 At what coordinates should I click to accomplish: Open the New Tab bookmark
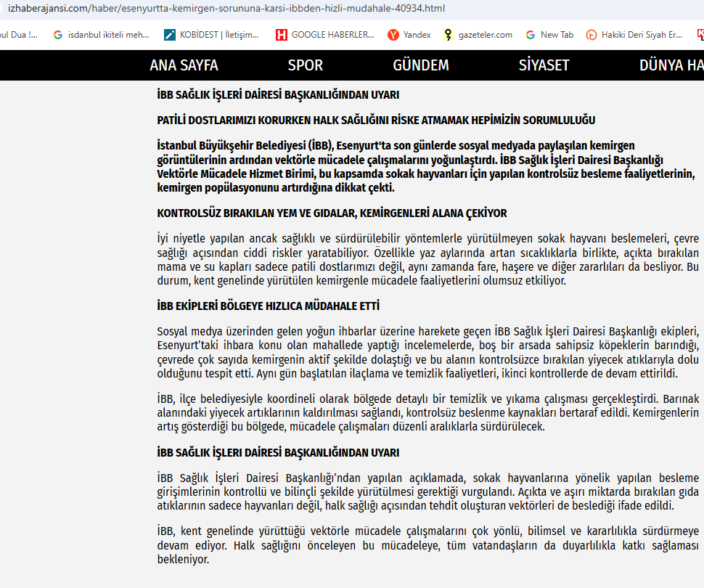pos(549,35)
